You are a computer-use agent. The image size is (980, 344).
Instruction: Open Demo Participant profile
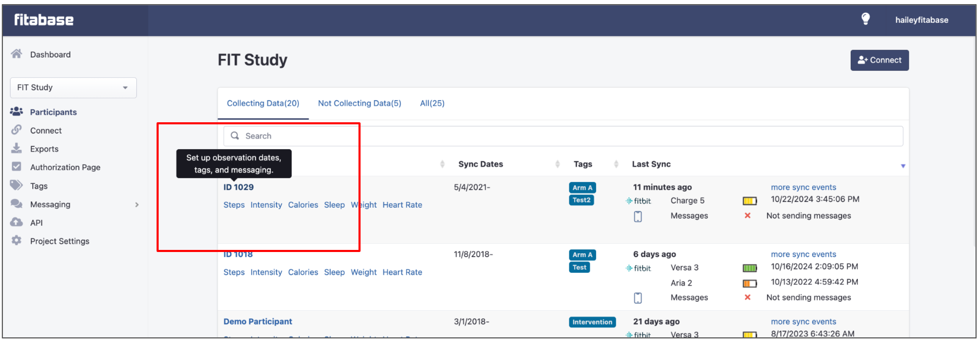point(258,321)
